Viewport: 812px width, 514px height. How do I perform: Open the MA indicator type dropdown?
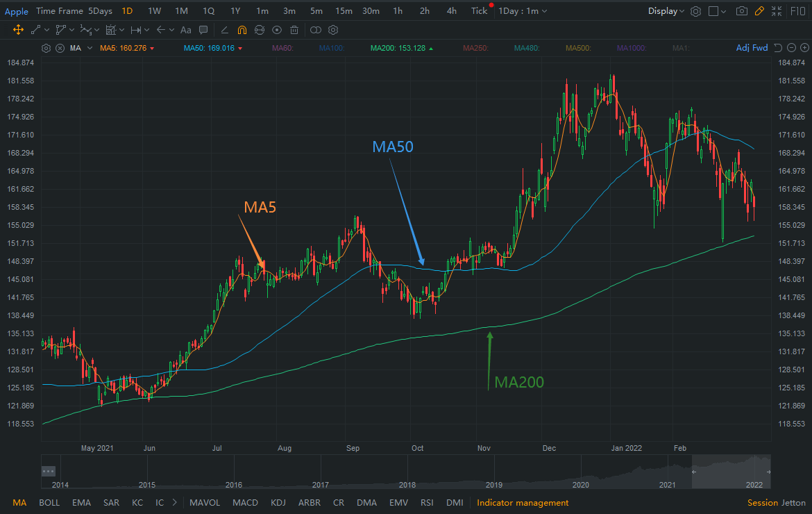click(x=79, y=48)
